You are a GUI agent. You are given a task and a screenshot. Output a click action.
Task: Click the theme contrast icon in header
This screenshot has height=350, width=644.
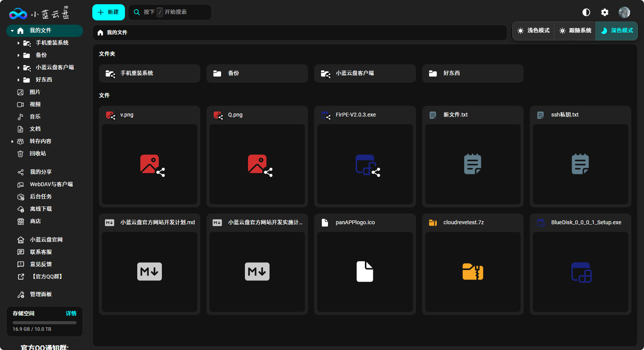pyautogui.click(x=586, y=12)
